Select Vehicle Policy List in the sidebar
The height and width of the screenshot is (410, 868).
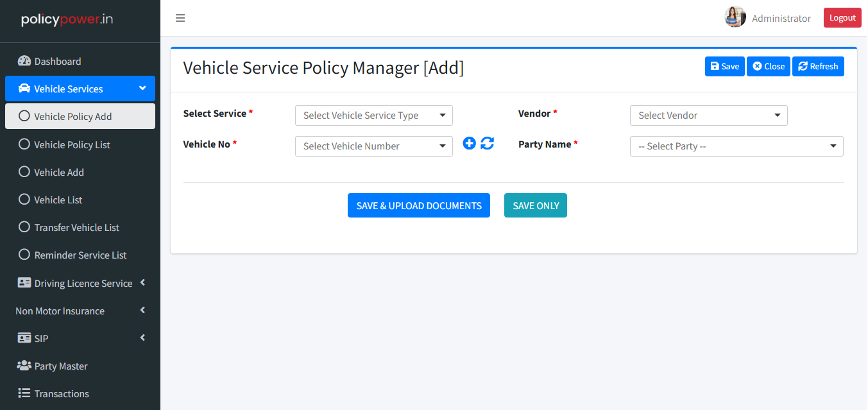[x=72, y=145]
